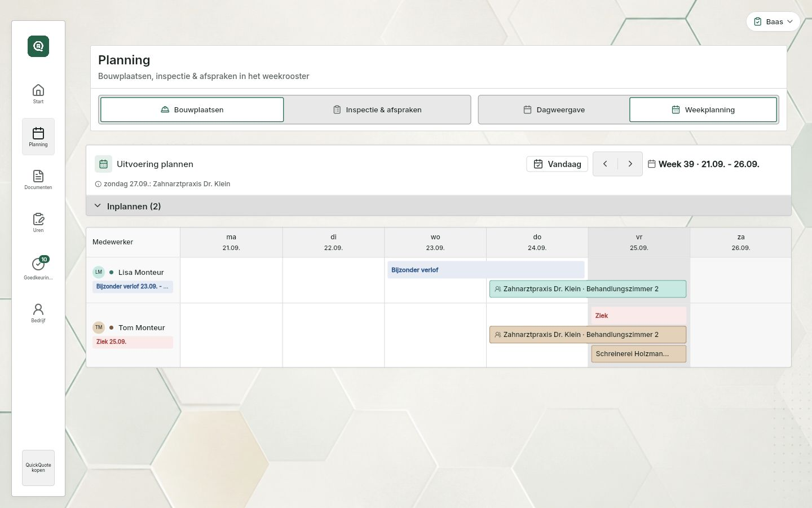Click the TM avatar of Tom Monteur
Viewport: 812px width, 508px height.
(x=99, y=327)
